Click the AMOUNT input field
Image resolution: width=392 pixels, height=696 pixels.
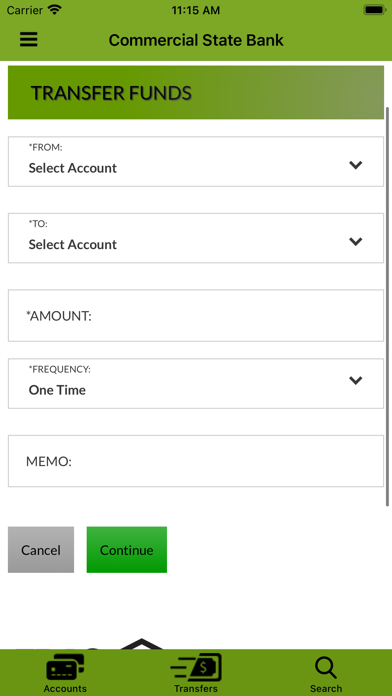point(196,316)
